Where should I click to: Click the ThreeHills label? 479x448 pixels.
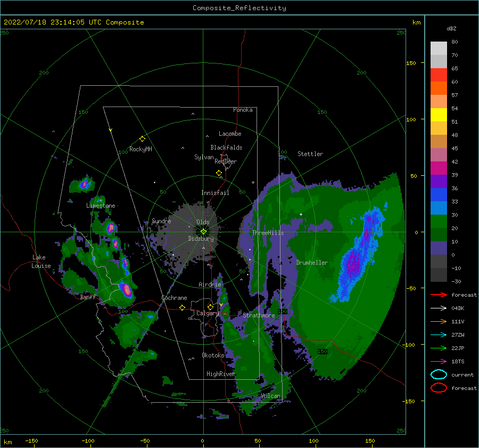[x=268, y=233]
